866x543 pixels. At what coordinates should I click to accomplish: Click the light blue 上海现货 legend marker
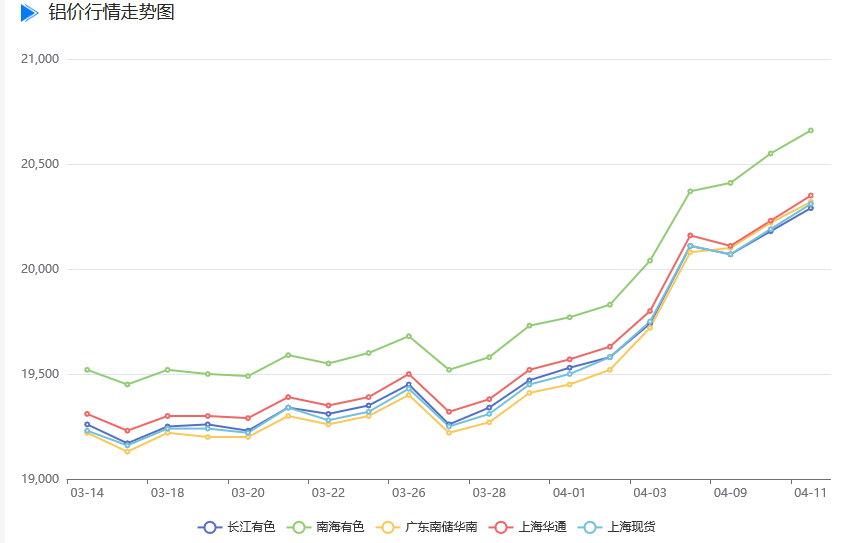590,527
